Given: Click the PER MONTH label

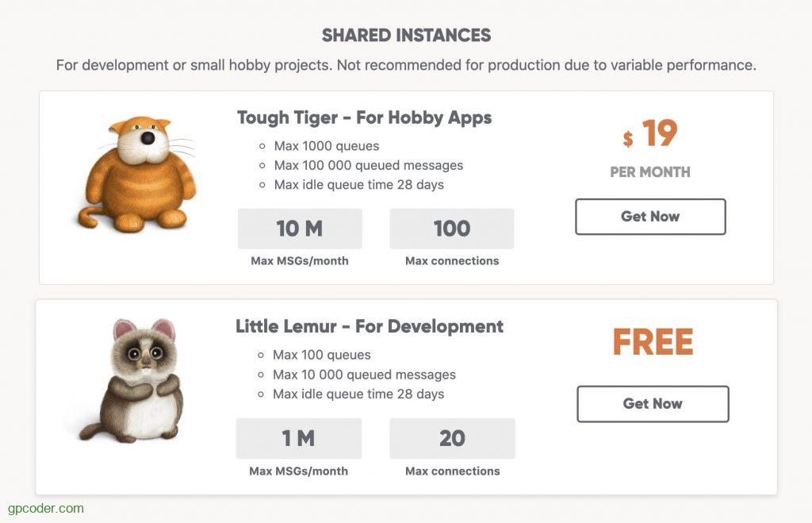Looking at the screenshot, I should pyautogui.click(x=650, y=172).
